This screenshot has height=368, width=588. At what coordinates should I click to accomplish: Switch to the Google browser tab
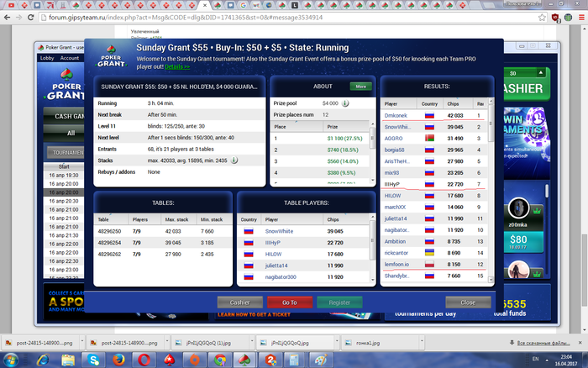pos(244,5)
